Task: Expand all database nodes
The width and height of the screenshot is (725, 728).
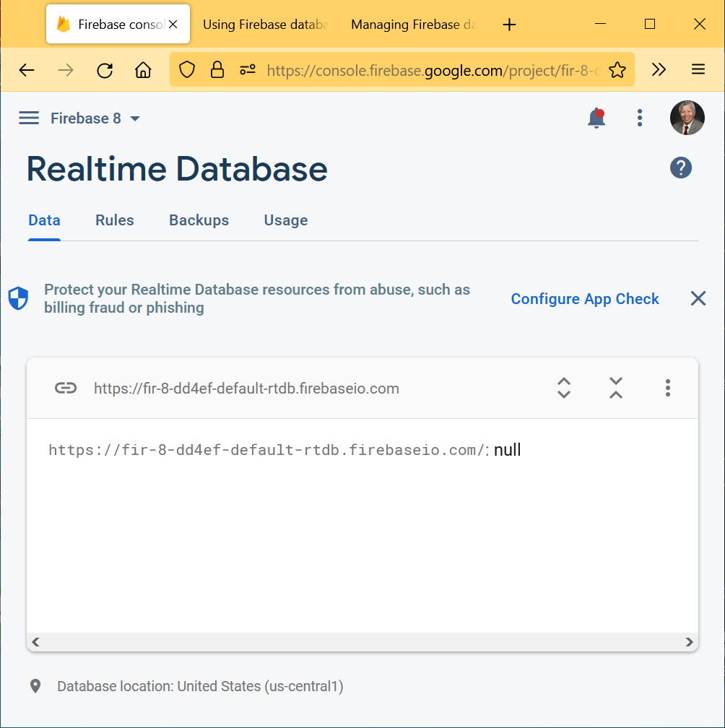Action: (564, 389)
